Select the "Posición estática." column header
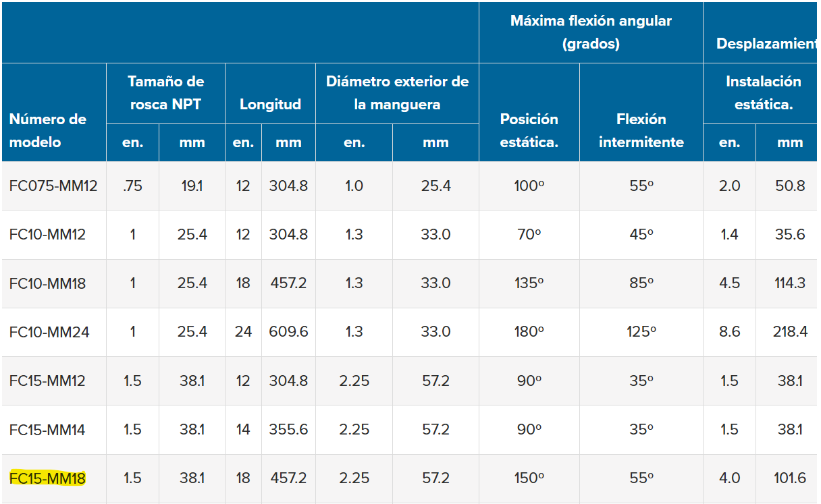Viewport: 821px width, 504px height. (x=529, y=131)
